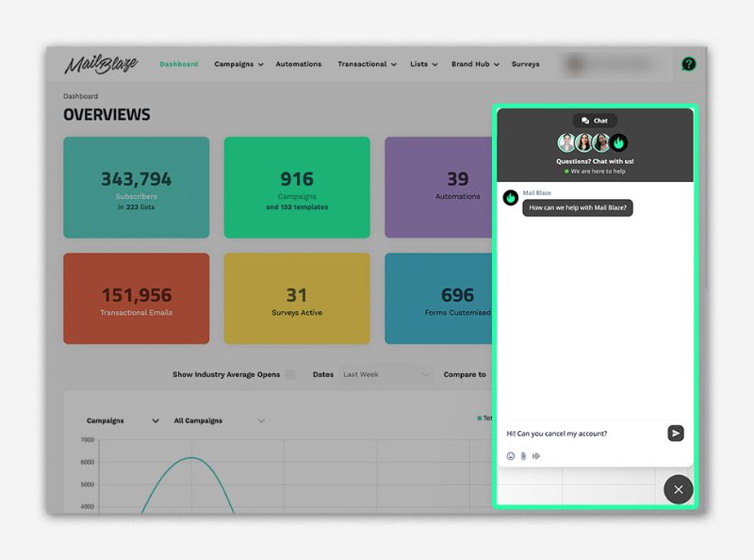This screenshot has height=560, width=754.
Task: Close the chat widget with X button
Action: 678,489
